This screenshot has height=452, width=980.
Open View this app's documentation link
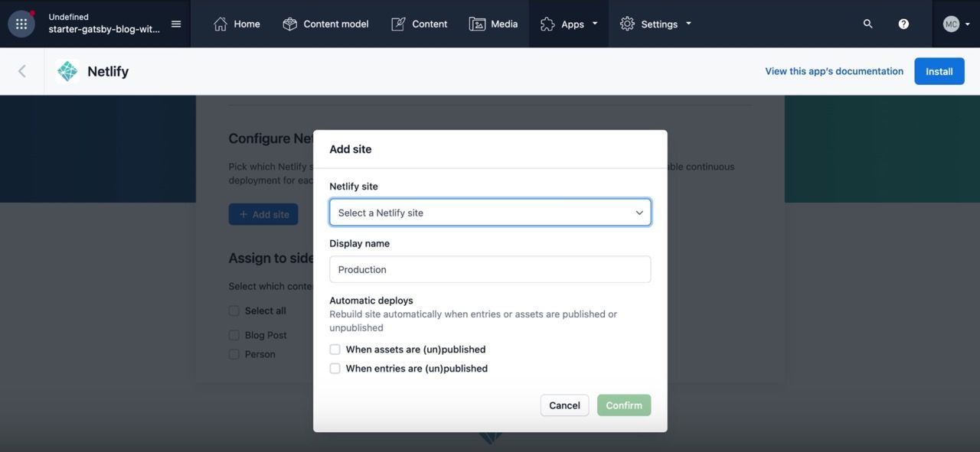(x=835, y=71)
